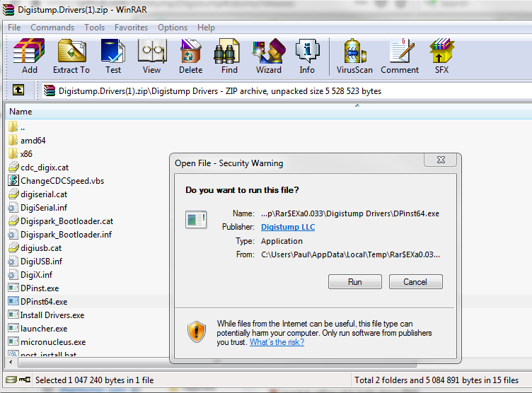Open the Digistump LLC publisher link
This screenshot has height=393, width=532.
click(288, 227)
